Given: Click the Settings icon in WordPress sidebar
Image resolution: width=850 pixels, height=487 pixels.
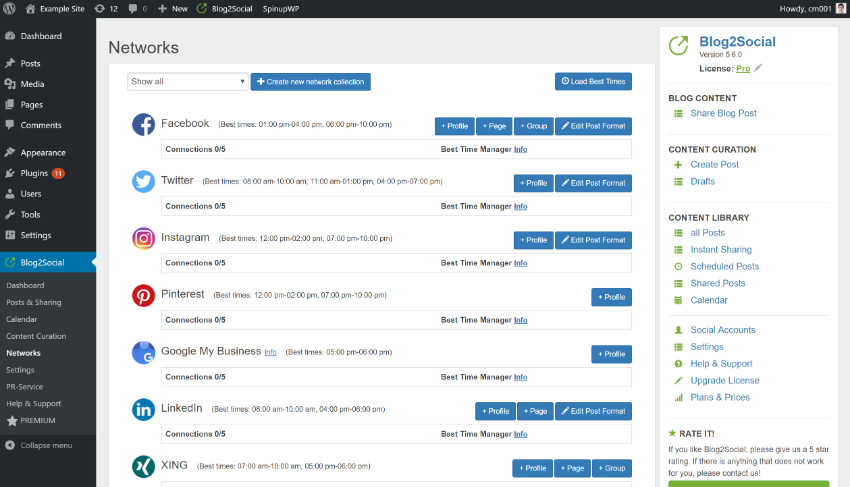Looking at the screenshot, I should [10, 235].
